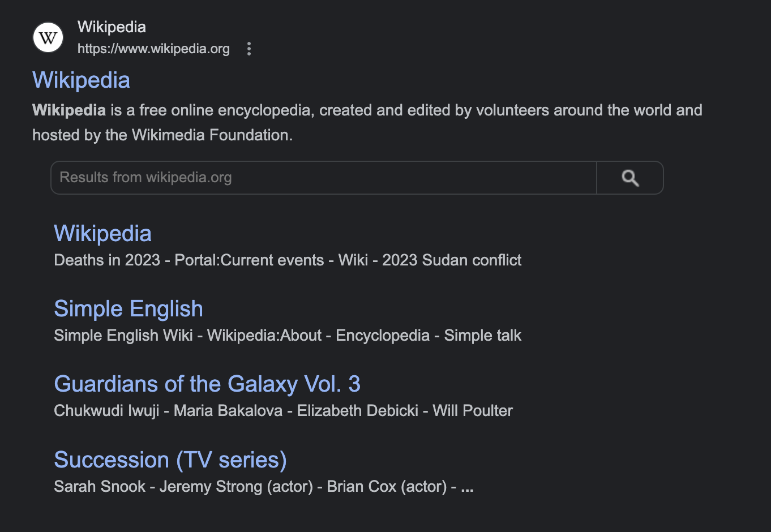Image resolution: width=771 pixels, height=532 pixels.
Task: Open the main Wikipedia result title
Action: pos(81,80)
